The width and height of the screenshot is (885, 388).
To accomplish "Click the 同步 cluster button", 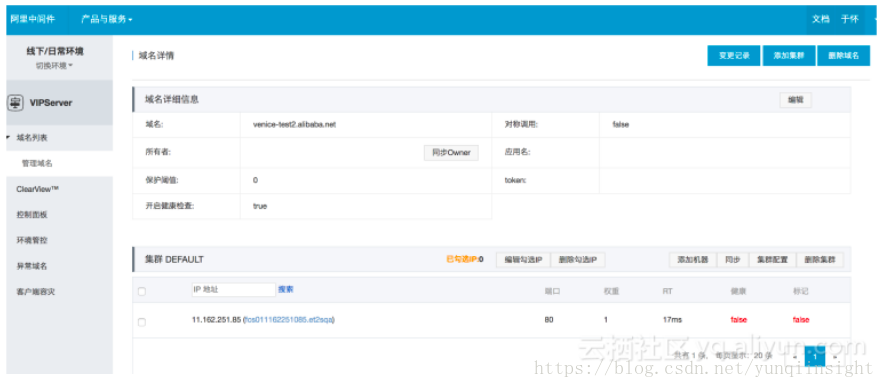I will 733,260.
